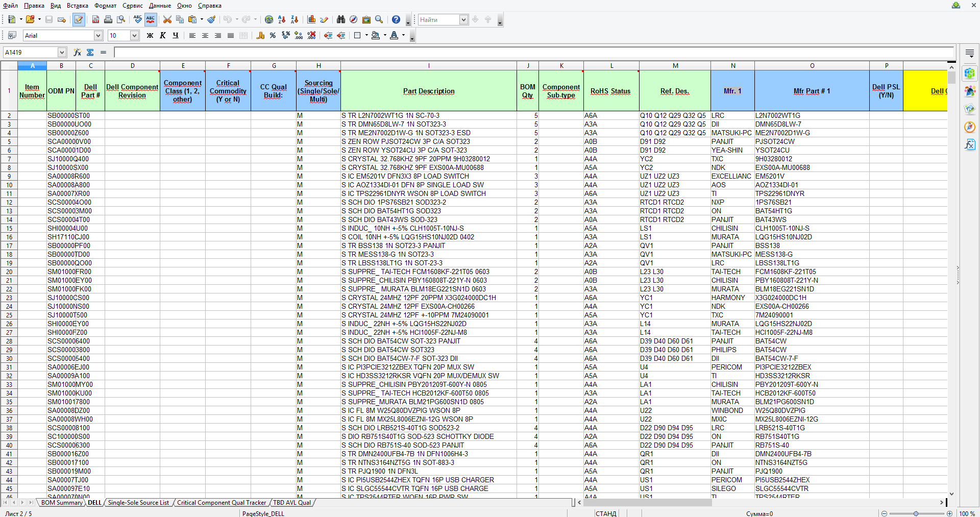Image resolution: width=980 pixels, height=517 pixels.
Task: Toggle automatic spell checking
Action: click(x=151, y=19)
